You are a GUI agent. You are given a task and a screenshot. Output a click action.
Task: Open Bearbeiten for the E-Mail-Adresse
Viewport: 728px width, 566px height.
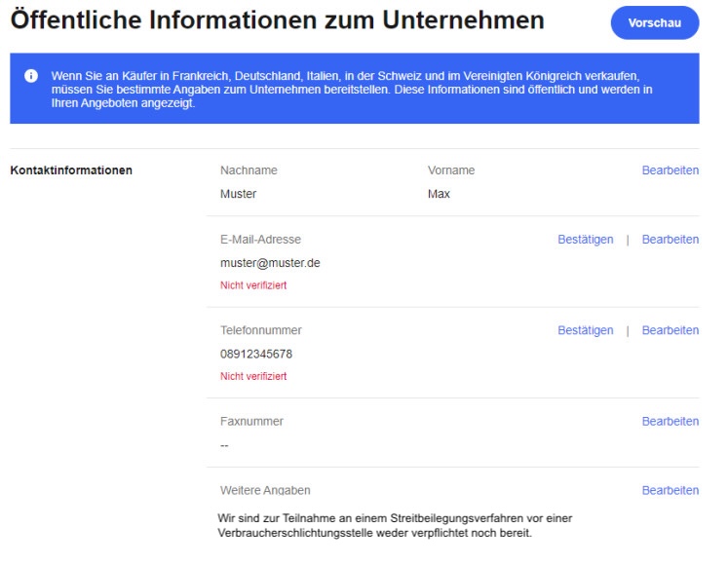[x=670, y=240]
